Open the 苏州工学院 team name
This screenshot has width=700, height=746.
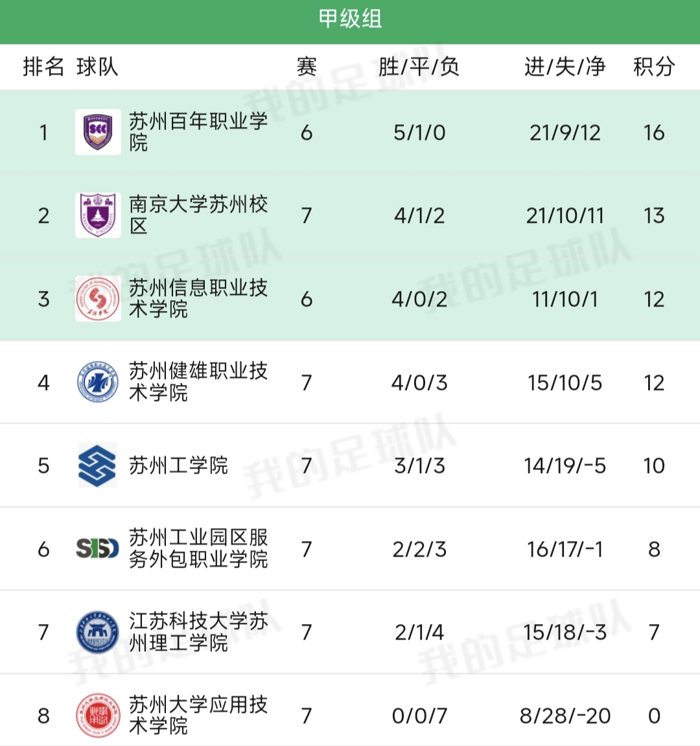(x=178, y=465)
